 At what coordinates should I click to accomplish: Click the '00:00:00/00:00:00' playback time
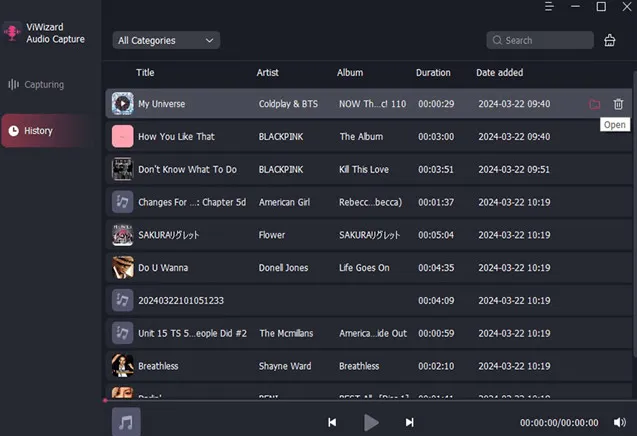pos(559,423)
